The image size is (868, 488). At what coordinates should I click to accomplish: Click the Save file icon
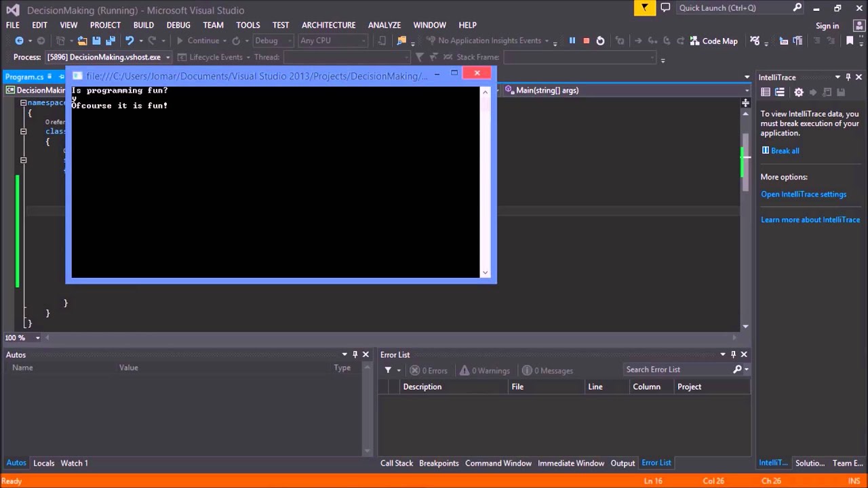pyautogui.click(x=96, y=41)
